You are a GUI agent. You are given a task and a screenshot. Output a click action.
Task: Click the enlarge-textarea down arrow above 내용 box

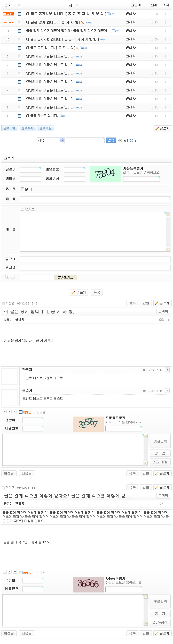(x=33, y=209)
